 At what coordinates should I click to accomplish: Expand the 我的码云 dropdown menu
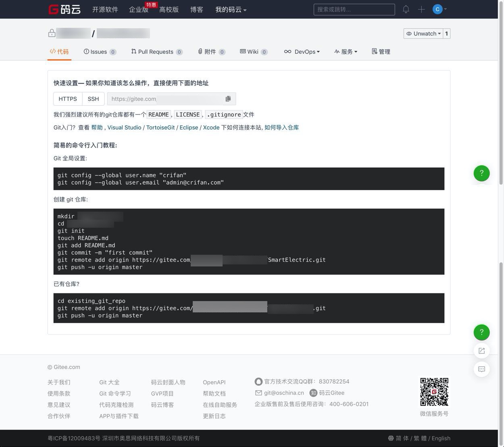pyautogui.click(x=231, y=9)
